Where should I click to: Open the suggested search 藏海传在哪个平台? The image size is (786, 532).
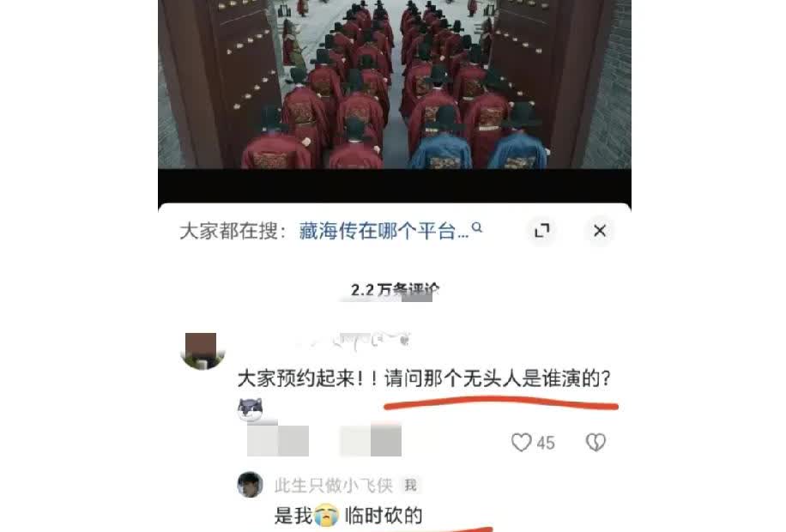click(384, 231)
